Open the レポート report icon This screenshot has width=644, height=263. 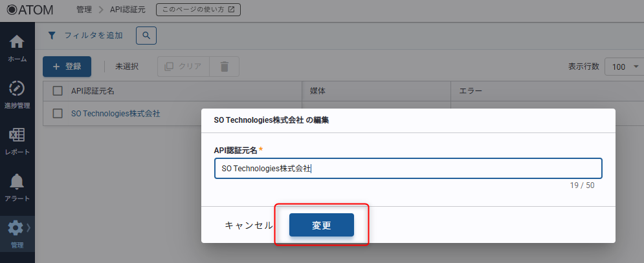pos(17,135)
